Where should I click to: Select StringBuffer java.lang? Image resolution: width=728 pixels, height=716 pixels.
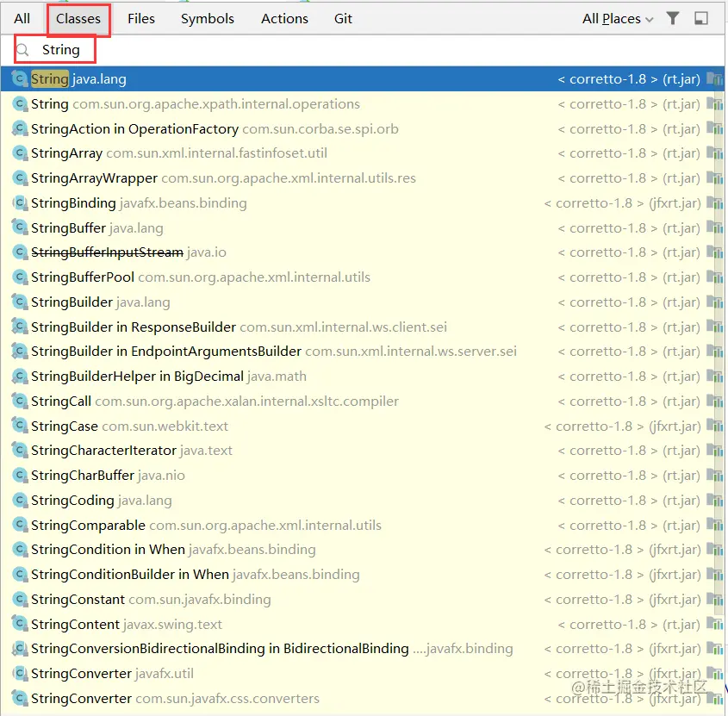pos(362,228)
